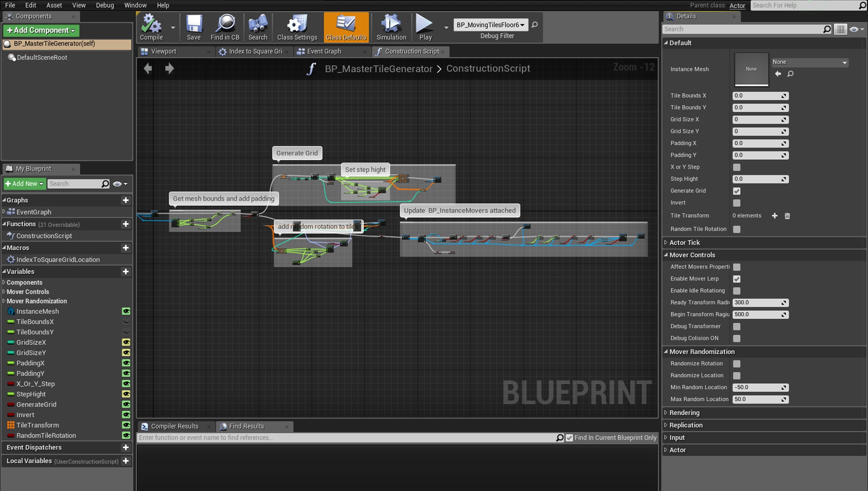Viewport: 868px width, 491px height.
Task: Add element to Tile Transform array
Action: (x=774, y=216)
